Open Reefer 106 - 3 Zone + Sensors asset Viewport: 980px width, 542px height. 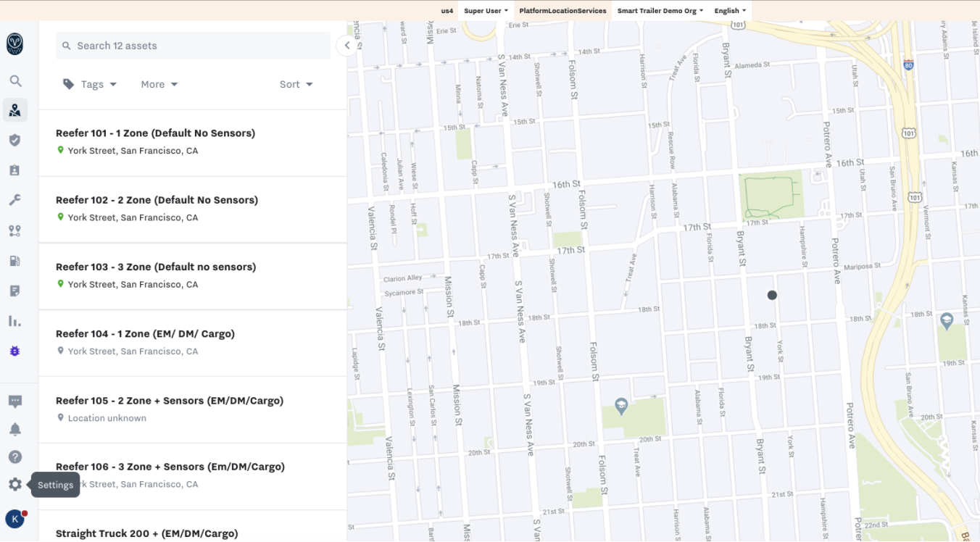point(193,476)
